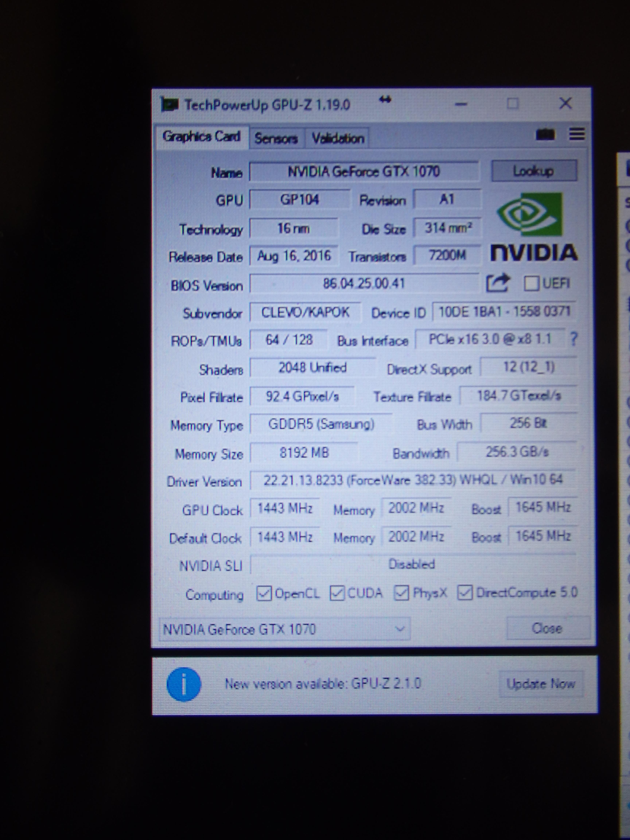The height and width of the screenshot is (840, 630).
Task: Minimize the GPU-Z window
Action: [461, 104]
